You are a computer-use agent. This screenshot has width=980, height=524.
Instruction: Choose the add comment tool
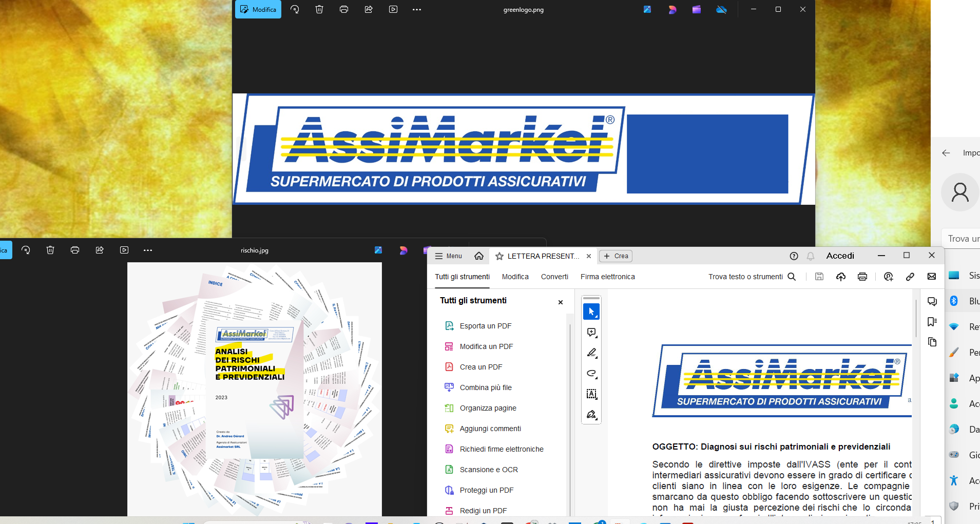[x=591, y=333]
